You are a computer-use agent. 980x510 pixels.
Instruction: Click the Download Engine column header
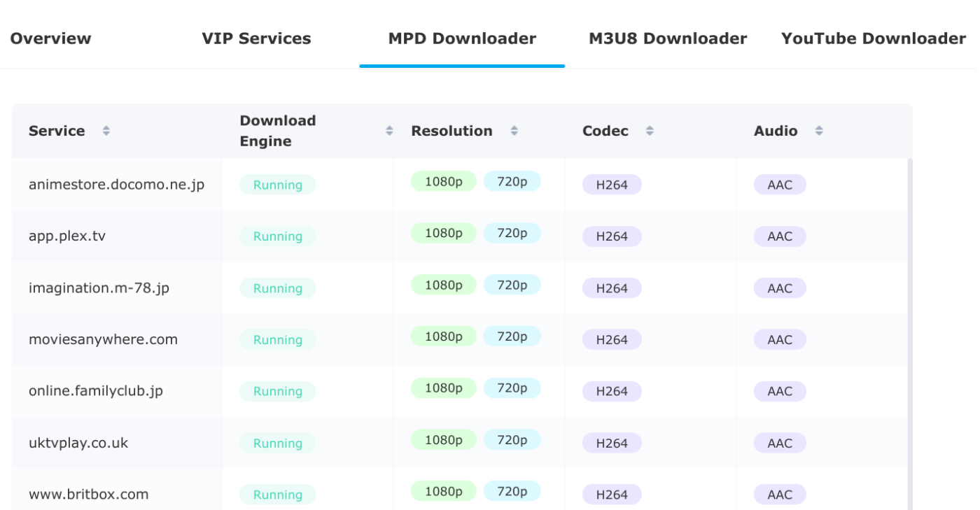point(308,131)
